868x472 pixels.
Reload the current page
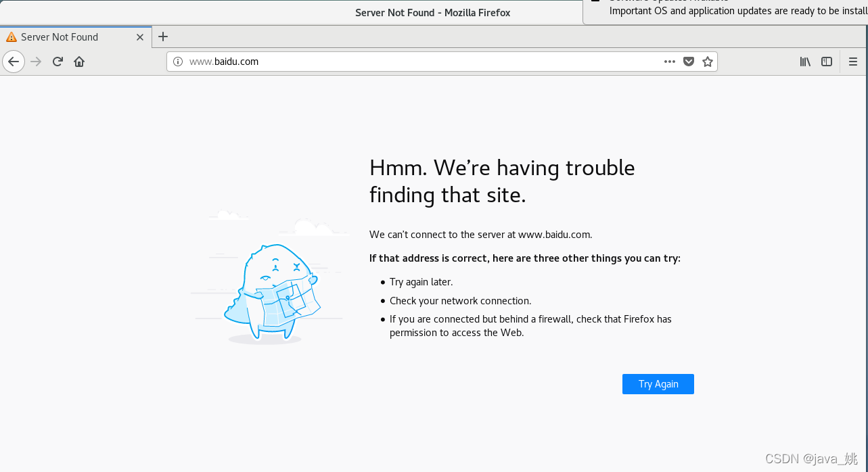pos(58,62)
